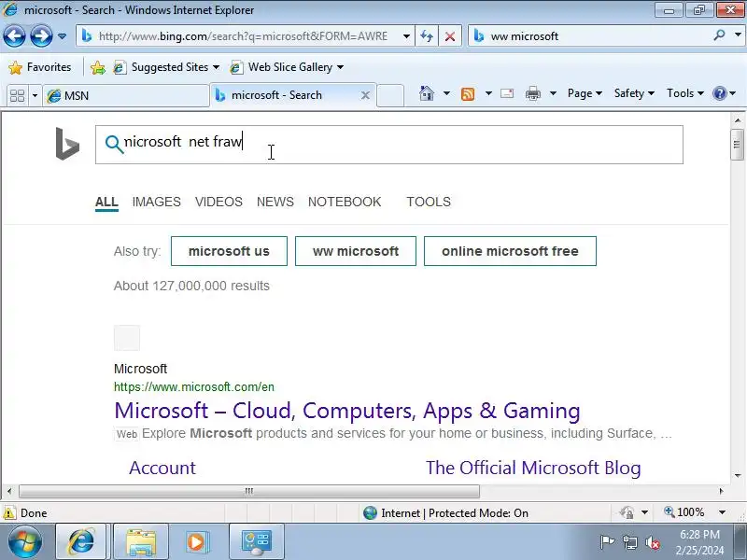This screenshot has height=560, width=747.
Task: Expand the address bar autocomplete dropdown
Action: tap(406, 36)
